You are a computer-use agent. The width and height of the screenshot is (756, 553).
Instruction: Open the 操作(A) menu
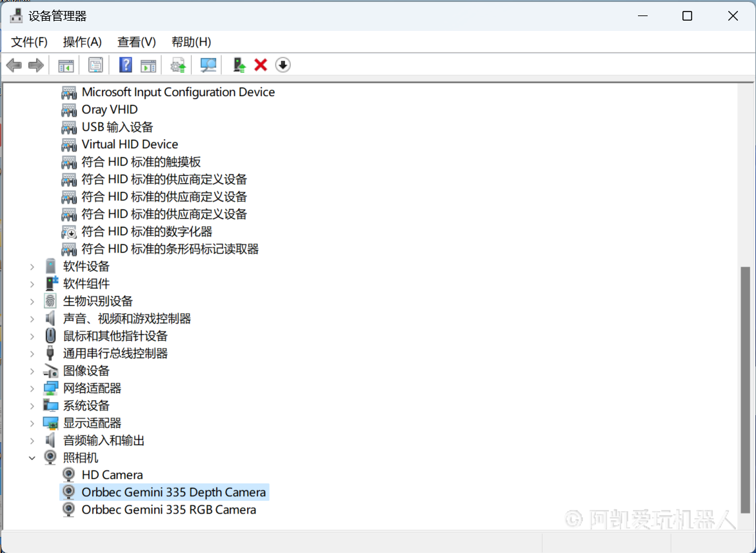82,42
